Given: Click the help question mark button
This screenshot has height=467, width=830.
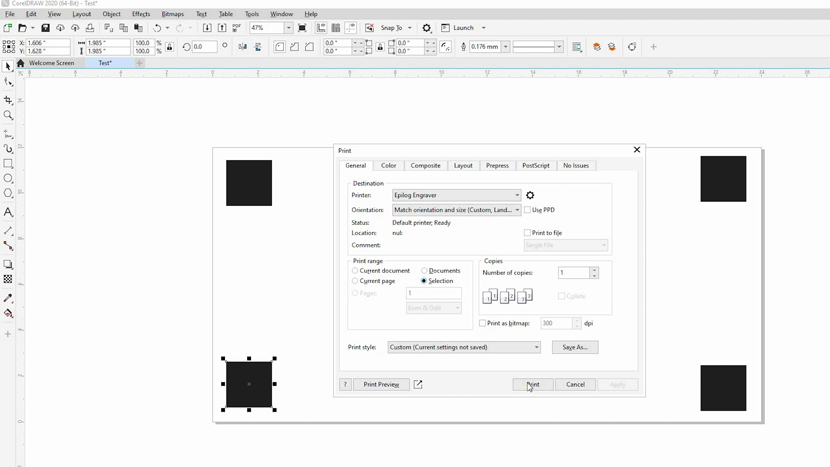Looking at the screenshot, I should click(345, 384).
